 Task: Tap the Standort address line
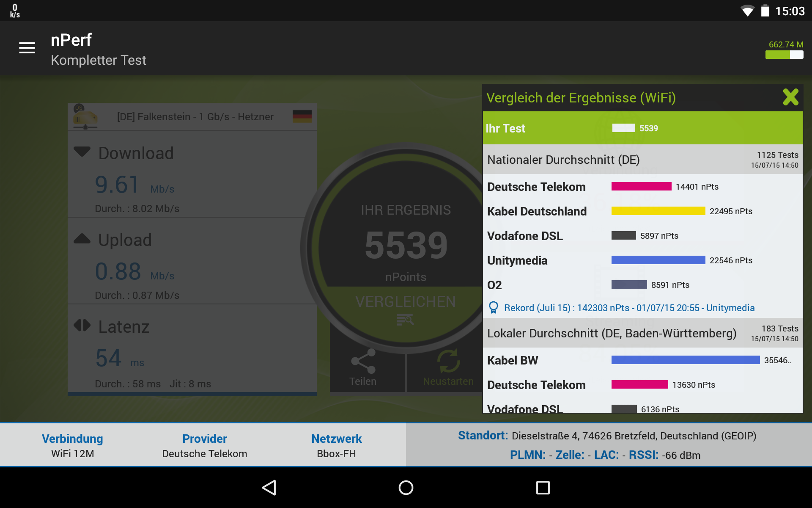click(607, 436)
